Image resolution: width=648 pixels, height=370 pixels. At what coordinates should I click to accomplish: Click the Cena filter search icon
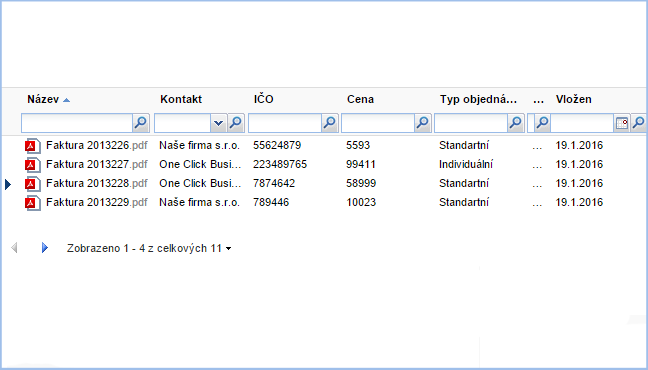422,123
